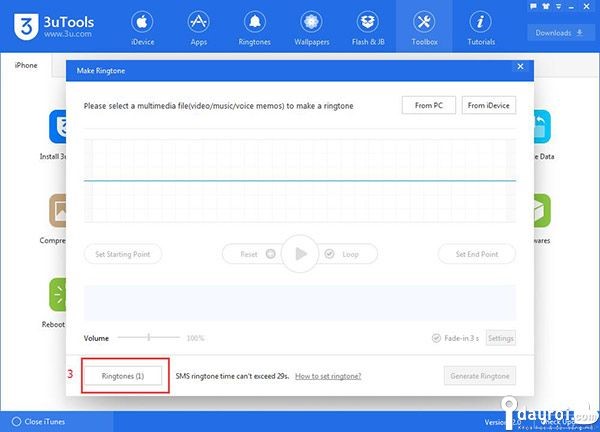Switch to the iPhone tab

click(26, 65)
